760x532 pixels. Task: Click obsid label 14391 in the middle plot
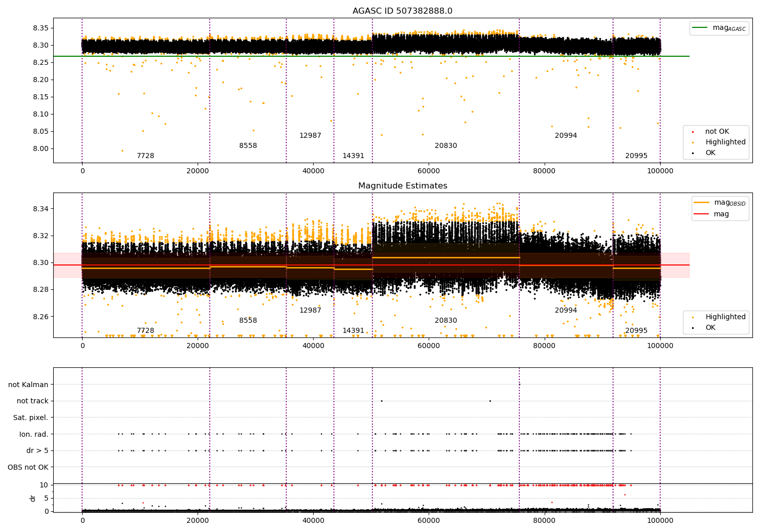(353, 331)
